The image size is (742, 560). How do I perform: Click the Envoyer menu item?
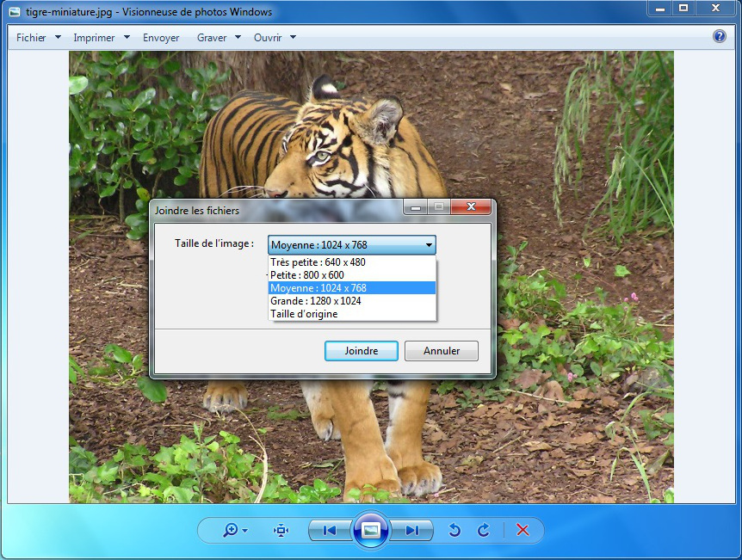coord(161,37)
